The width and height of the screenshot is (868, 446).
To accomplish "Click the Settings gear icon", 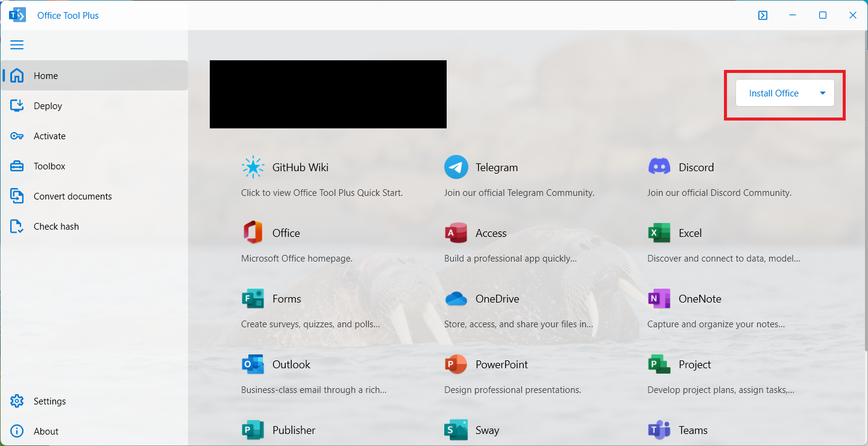I will (x=17, y=401).
